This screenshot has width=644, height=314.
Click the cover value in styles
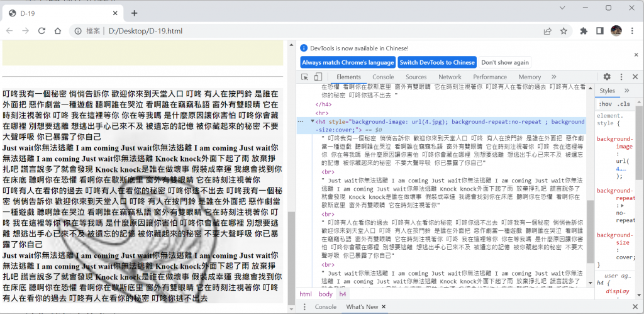[x=626, y=257]
